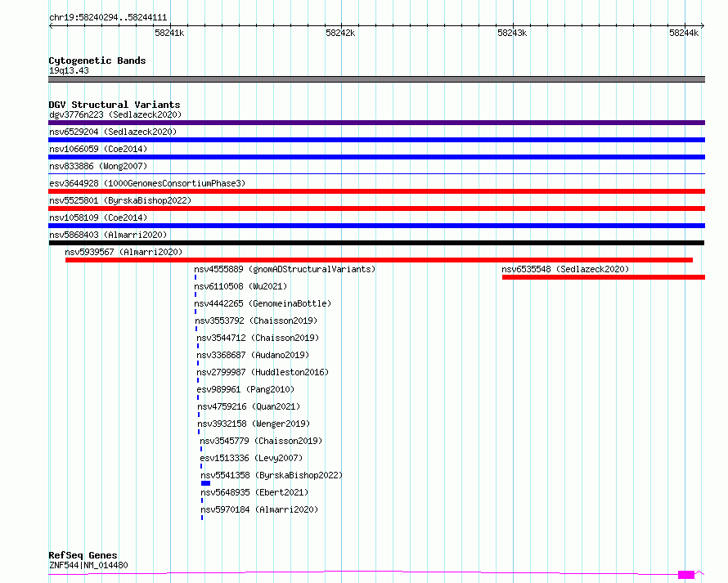Click the Cytogenetic Bands track title
728x583 pixels.
pos(97,61)
